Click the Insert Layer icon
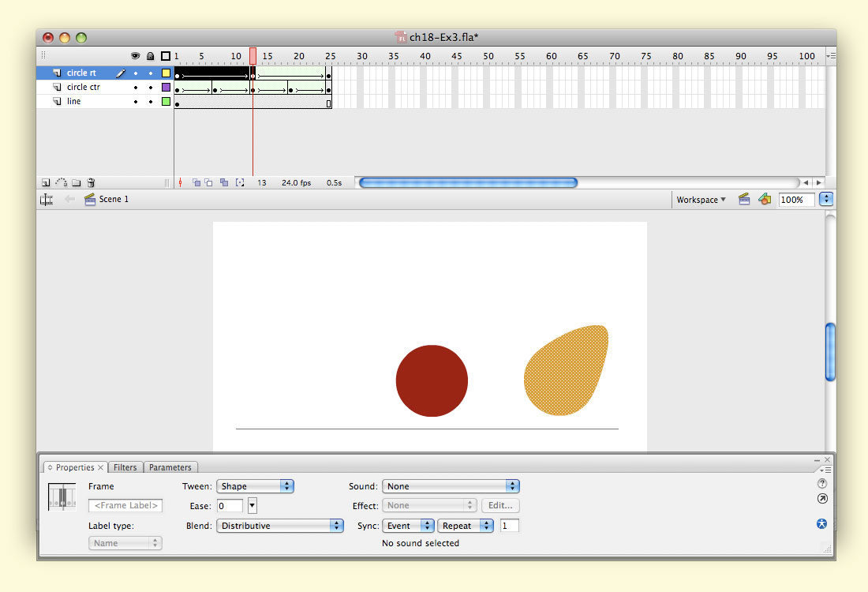 click(x=46, y=182)
